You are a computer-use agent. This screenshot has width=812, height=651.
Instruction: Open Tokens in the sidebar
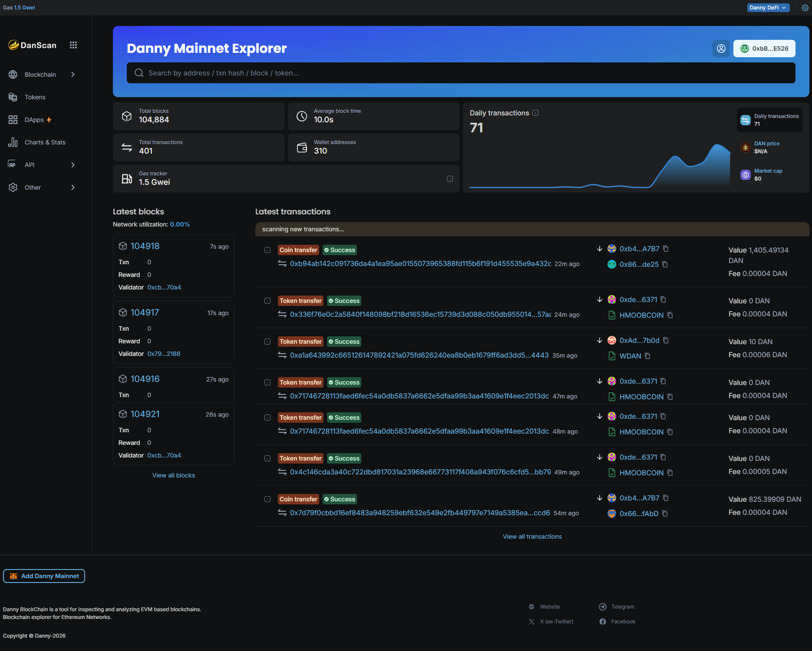[x=35, y=97]
